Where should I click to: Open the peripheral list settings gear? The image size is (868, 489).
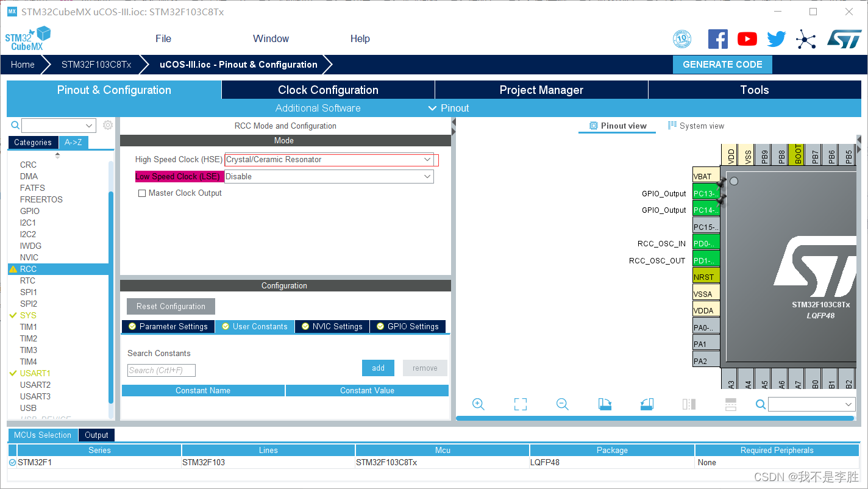tap(108, 125)
